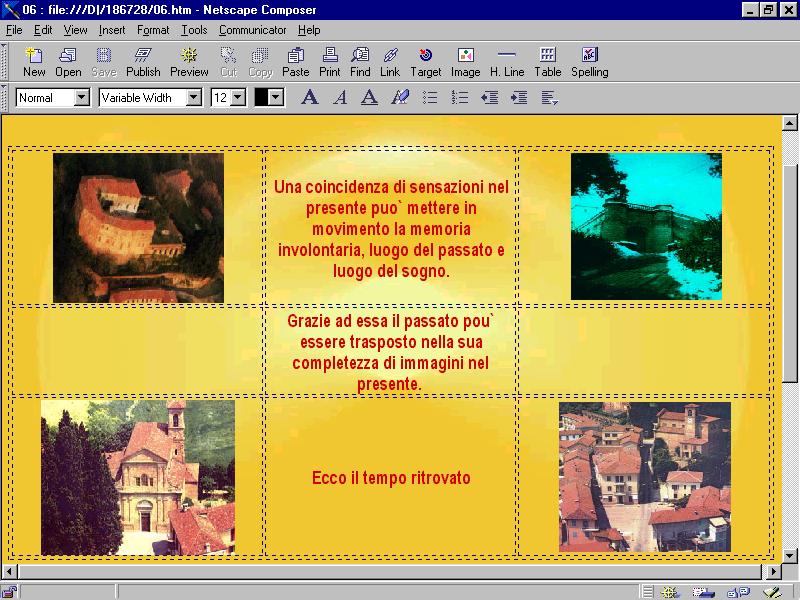Click the Save toolbar icon
This screenshot has width=800, height=600.
104,62
